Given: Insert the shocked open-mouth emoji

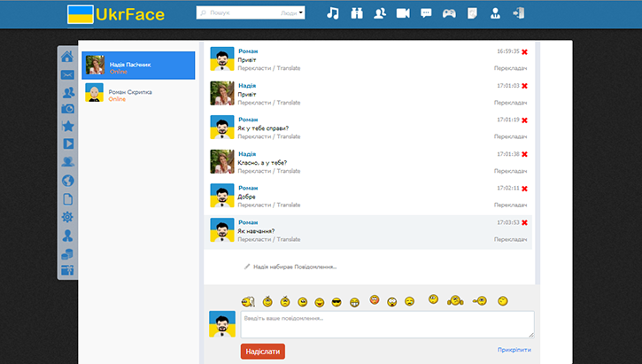Looking at the screenshot, I should click(x=391, y=303).
